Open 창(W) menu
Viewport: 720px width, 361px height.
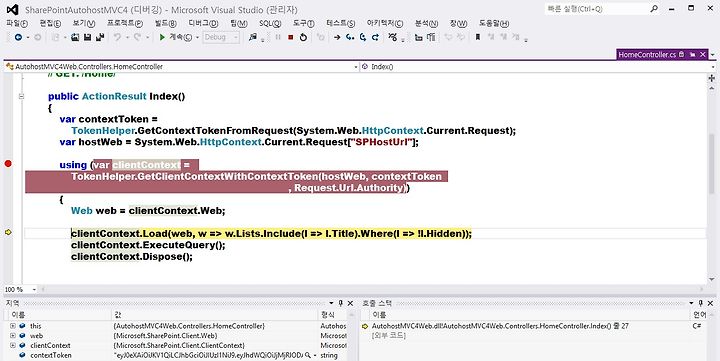(x=458, y=23)
